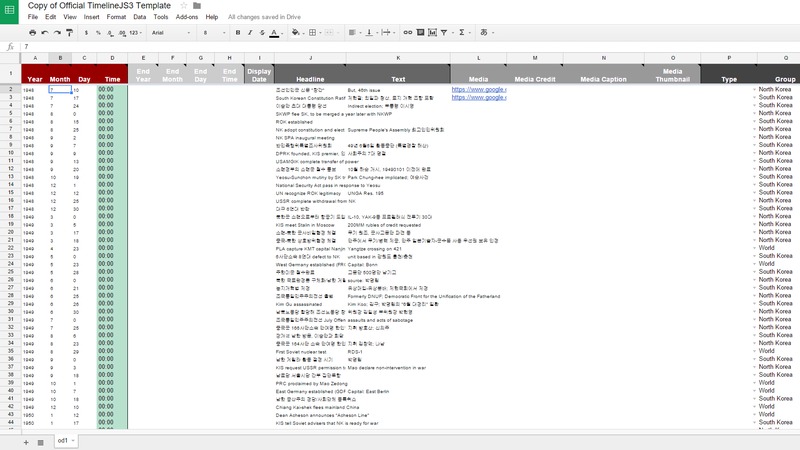The width and height of the screenshot is (800, 450).
Task: Click the Undo arrow
Action: (45, 33)
